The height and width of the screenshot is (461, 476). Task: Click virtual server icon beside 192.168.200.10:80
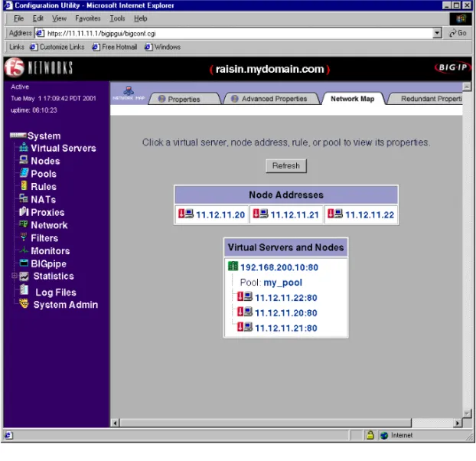233,266
